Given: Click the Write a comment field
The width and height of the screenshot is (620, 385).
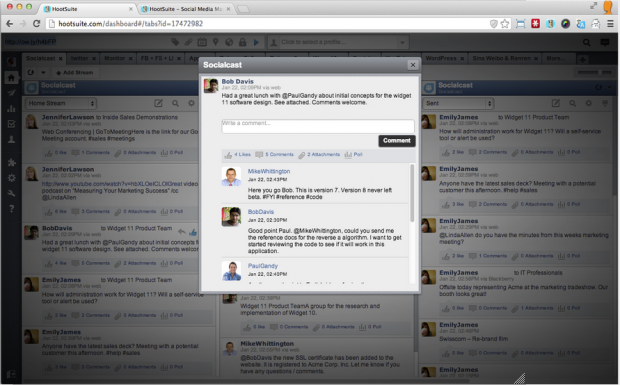Looking at the screenshot, I should tap(318, 126).
